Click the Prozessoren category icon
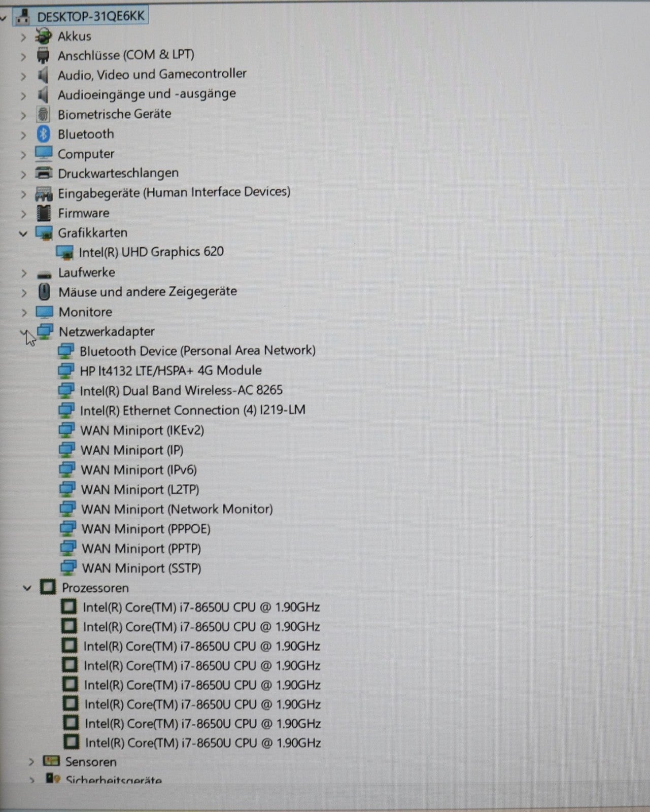650x812 pixels. click(x=48, y=588)
